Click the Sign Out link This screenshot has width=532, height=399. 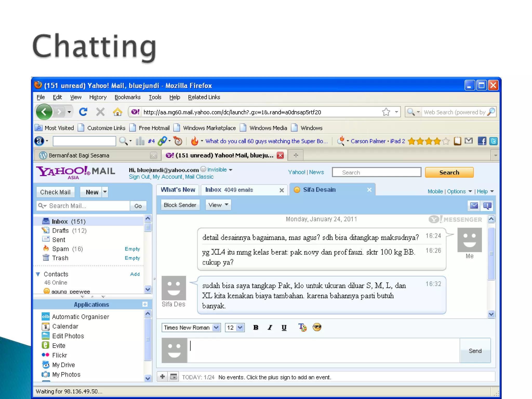tap(139, 177)
